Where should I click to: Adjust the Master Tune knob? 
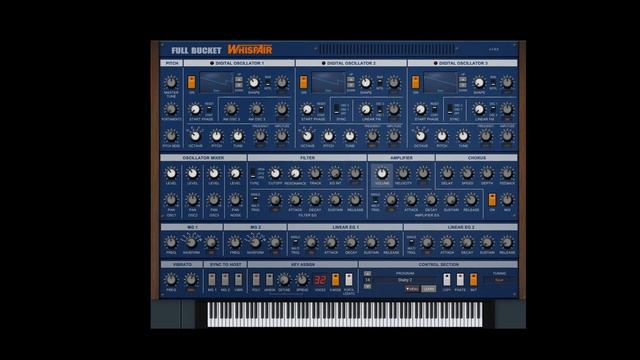171,82
